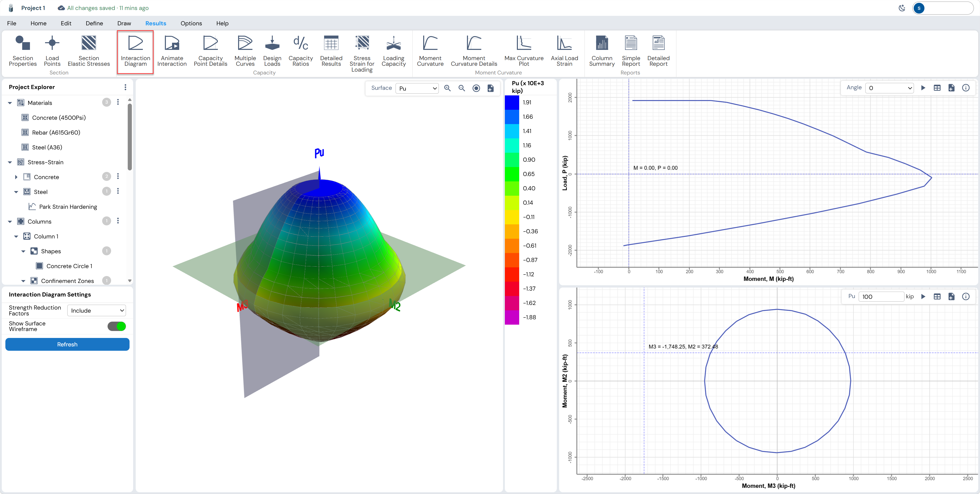
Task: Switch to the Options menu
Action: [x=191, y=23]
